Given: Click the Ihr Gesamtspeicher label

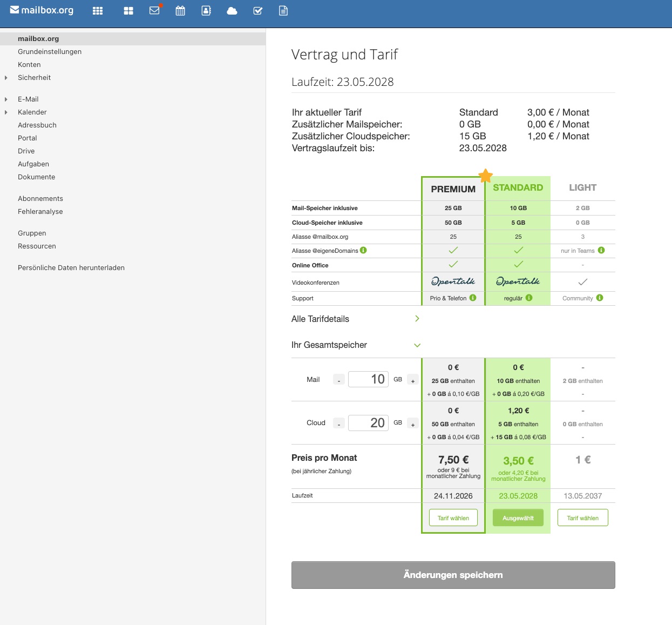Looking at the screenshot, I should 329,345.
